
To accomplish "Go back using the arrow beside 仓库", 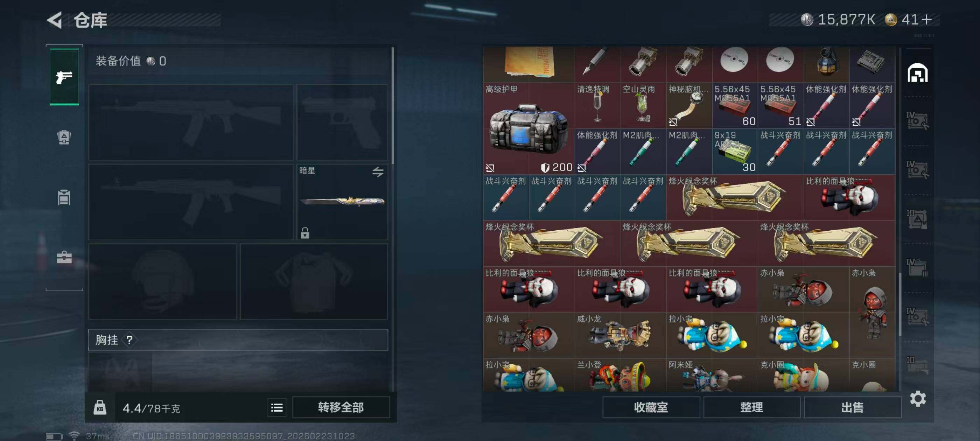I will [55, 20].
